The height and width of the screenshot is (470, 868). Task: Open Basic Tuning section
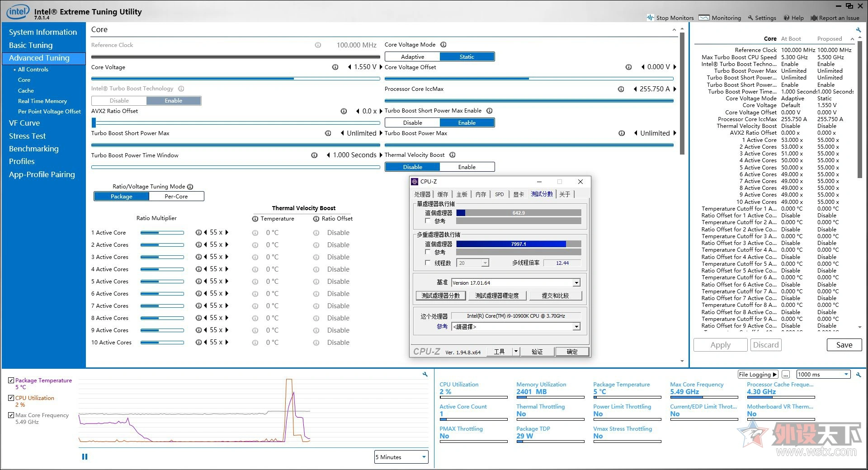(x=31, y=45)
